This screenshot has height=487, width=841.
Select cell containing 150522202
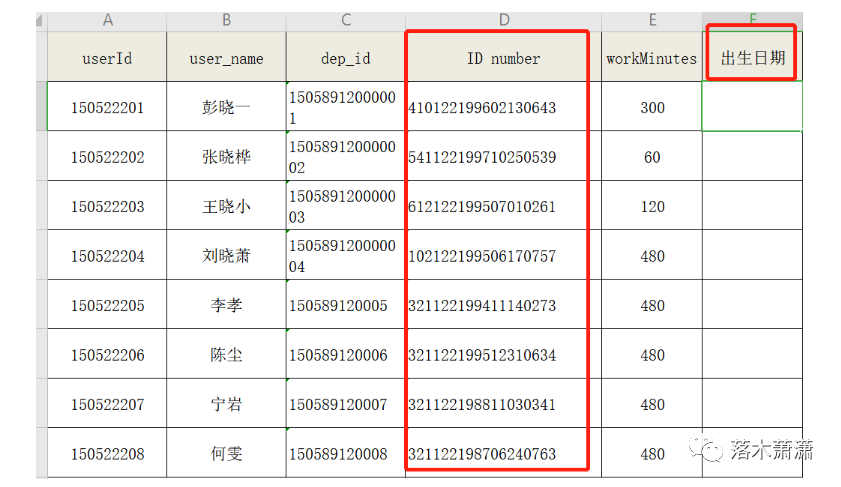click(107, 156)
